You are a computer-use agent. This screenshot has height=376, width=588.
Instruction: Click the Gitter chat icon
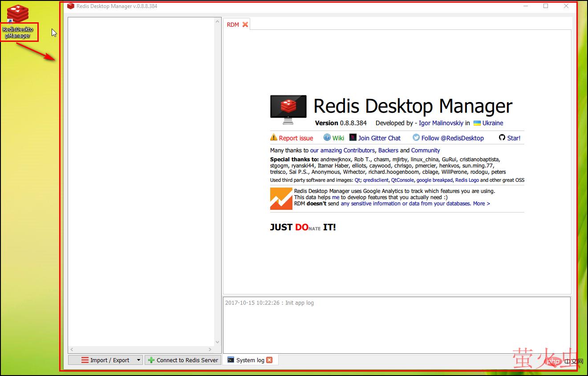tap(353, 138)
